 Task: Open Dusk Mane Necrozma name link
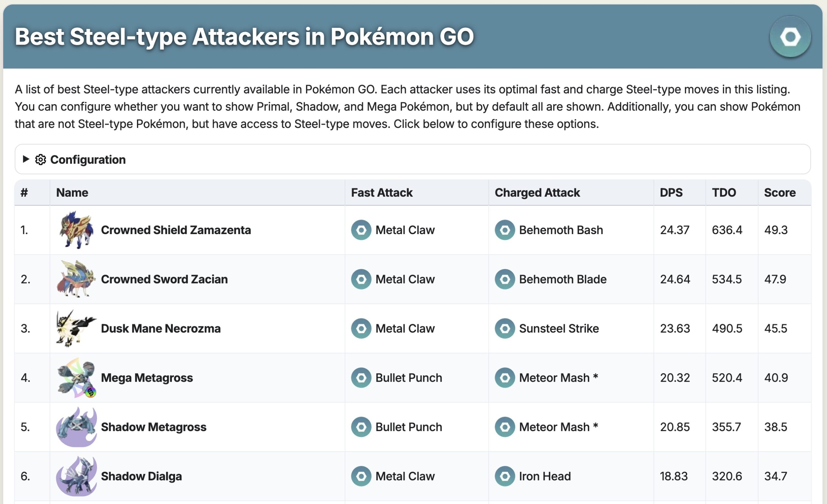161,328
